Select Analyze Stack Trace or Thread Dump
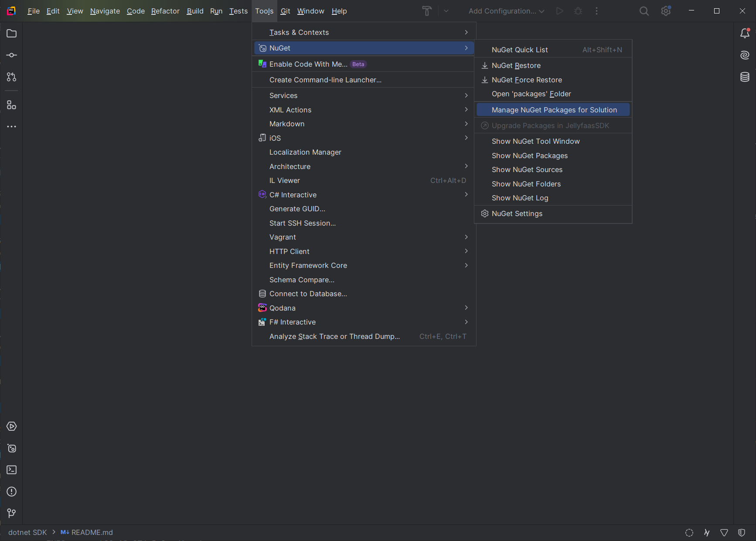Screen dimensions: 756x541 [364, 336]
